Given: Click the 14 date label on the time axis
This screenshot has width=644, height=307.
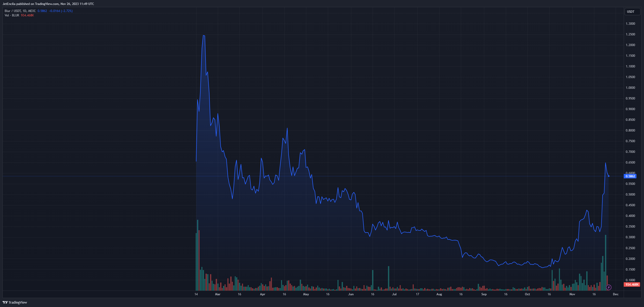Looking at the screenshot, I should (x=196, y=294).
